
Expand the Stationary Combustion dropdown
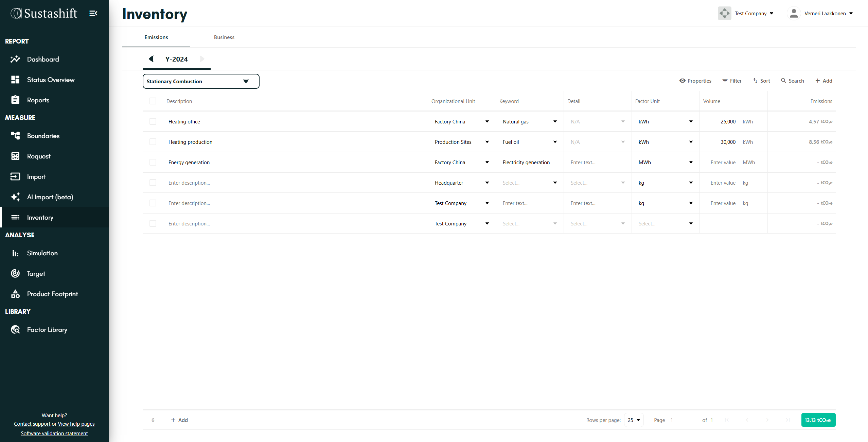pyautogui.click(x=201, y=81)
